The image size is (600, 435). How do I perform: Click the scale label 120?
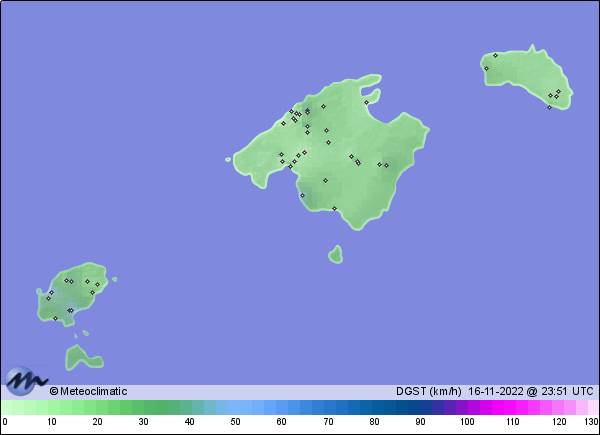click(559, 422)
